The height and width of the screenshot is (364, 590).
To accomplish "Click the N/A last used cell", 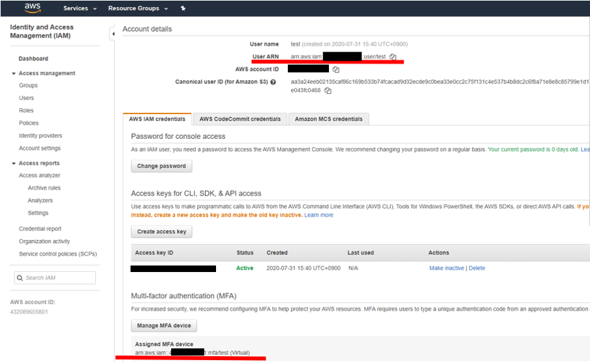I will tap(353, 268).
